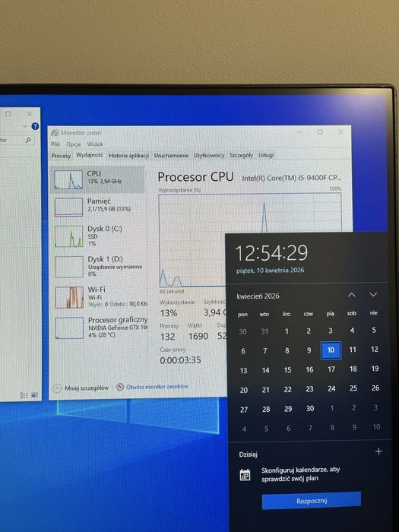
Task: Click the date link piątek, 10 kwietnia 2026
Action: point(270,271)
